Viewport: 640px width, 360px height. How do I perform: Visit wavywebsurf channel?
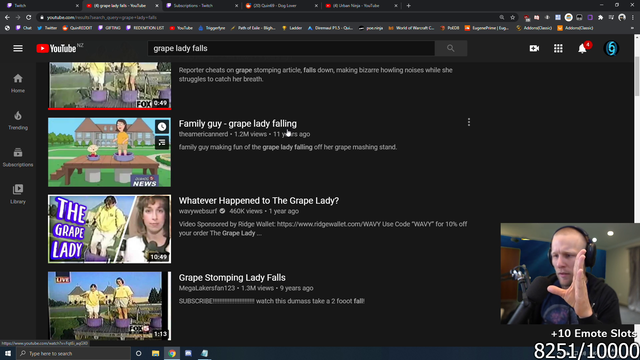click(x=198, y=211)
